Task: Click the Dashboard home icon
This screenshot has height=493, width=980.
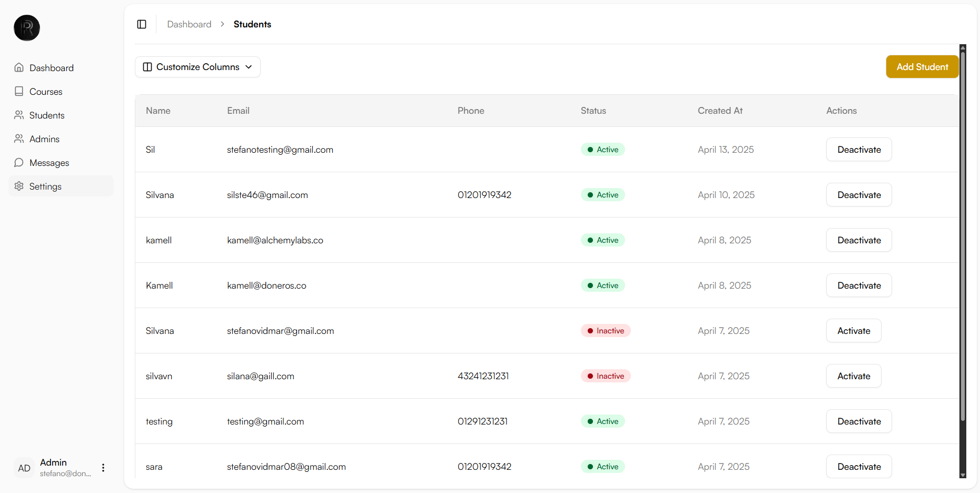Action: tap(19, 67)
